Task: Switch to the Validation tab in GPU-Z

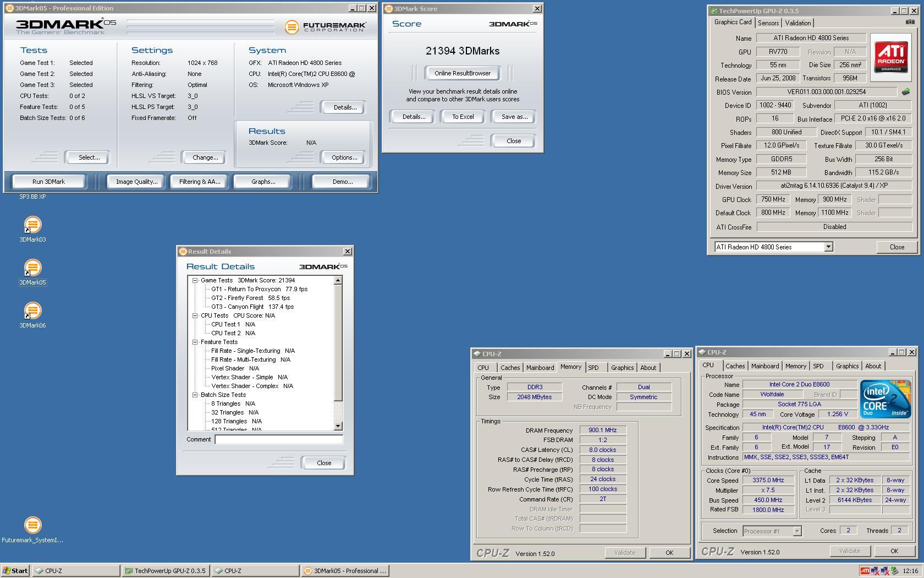Action: (x=798, y=23)
